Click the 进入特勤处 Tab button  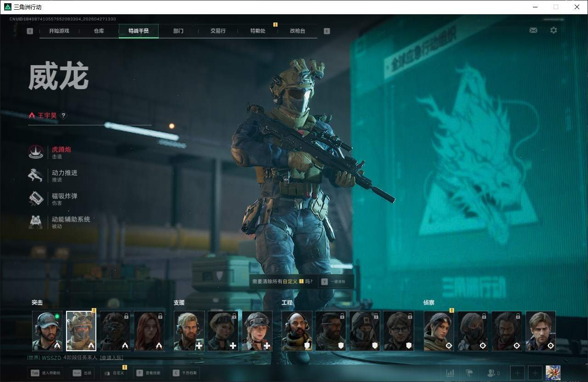coord(47,373)
